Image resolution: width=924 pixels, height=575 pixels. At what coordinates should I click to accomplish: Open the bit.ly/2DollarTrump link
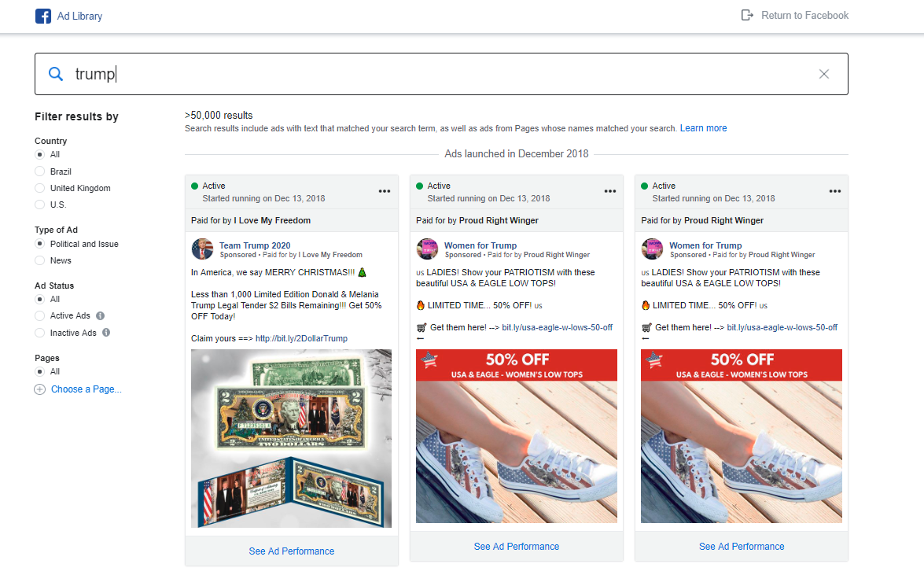tap(301, 338)
